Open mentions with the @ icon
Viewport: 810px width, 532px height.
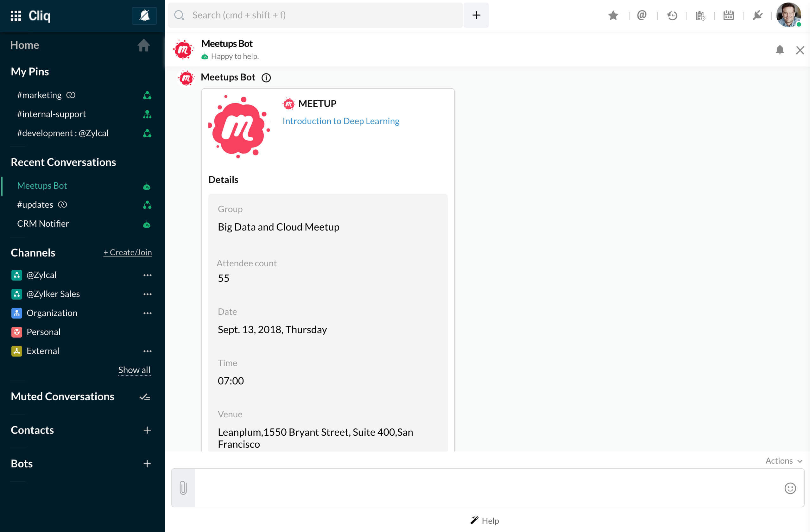642,16
